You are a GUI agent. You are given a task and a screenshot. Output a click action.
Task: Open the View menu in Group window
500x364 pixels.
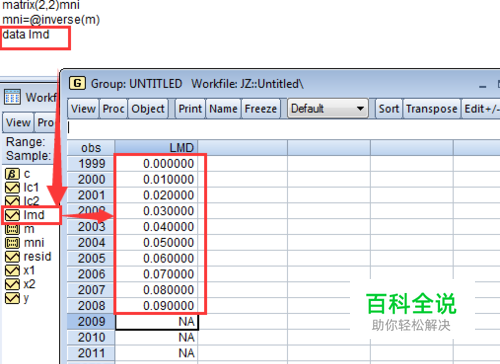(x=83, y=109)
